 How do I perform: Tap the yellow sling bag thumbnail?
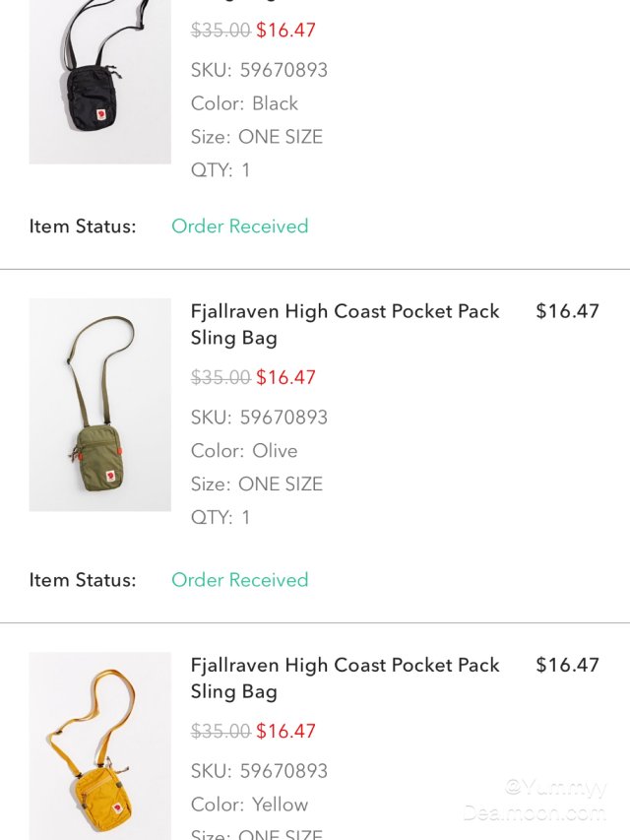[x=99, y=745]
